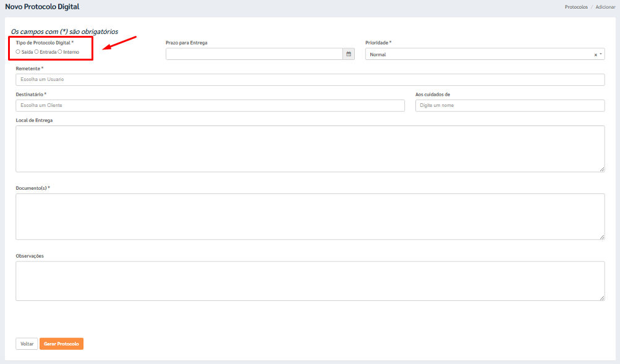Click the Documento(s) textarea resize handle
Screen dimensions: 620x364
(x=601, y=236)
